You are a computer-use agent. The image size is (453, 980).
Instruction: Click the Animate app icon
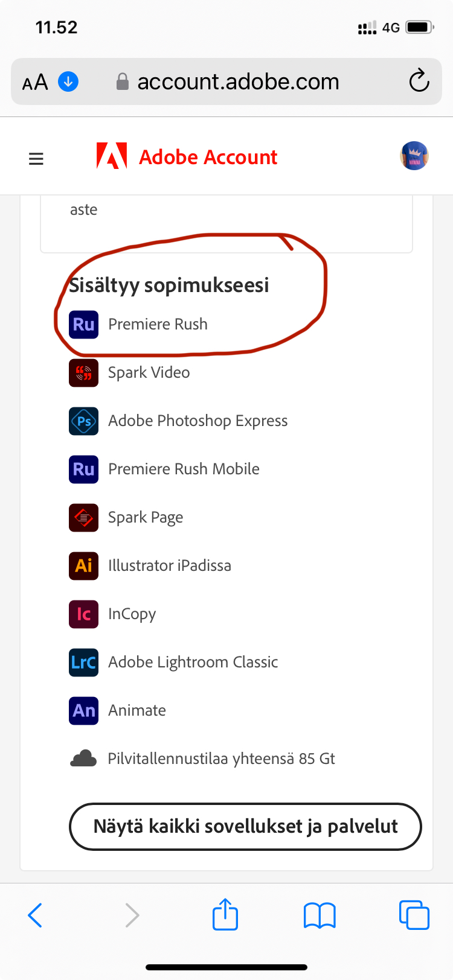[83, 710]
